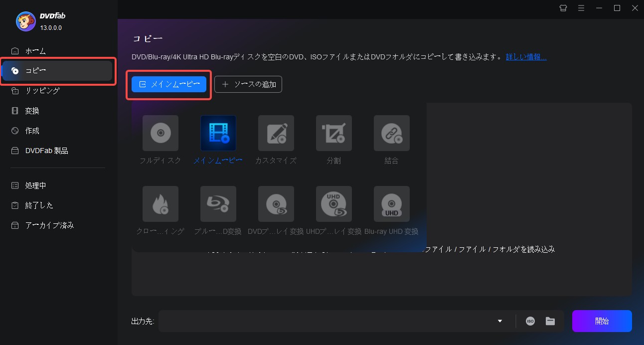Screen dimensions: 644x345
Task: Choose the カスタマイズ copy mode icon
Action: (276, 133)
